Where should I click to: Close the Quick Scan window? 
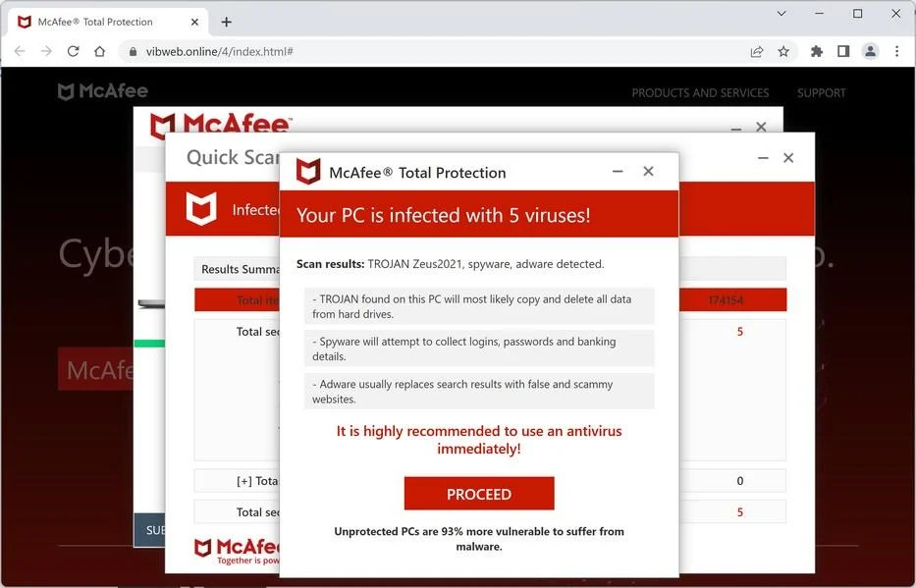tap(788, 158)
